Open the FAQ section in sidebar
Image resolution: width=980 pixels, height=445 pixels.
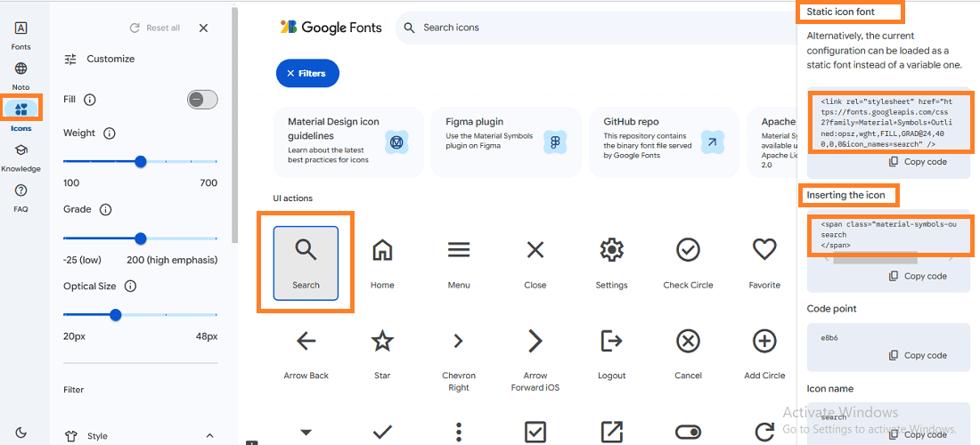(x=20, y=198)
